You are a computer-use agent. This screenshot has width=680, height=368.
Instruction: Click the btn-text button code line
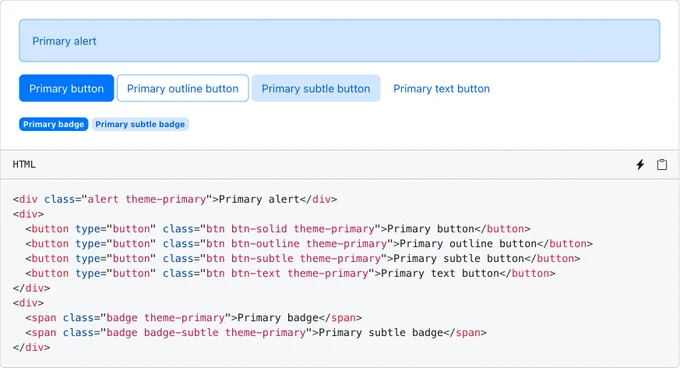click(290, 274)
